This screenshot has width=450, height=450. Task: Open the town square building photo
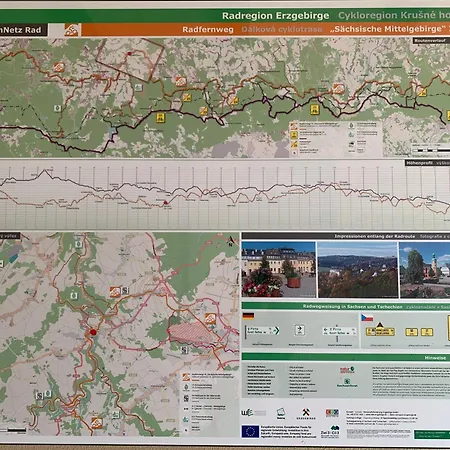tap(279, 270)
